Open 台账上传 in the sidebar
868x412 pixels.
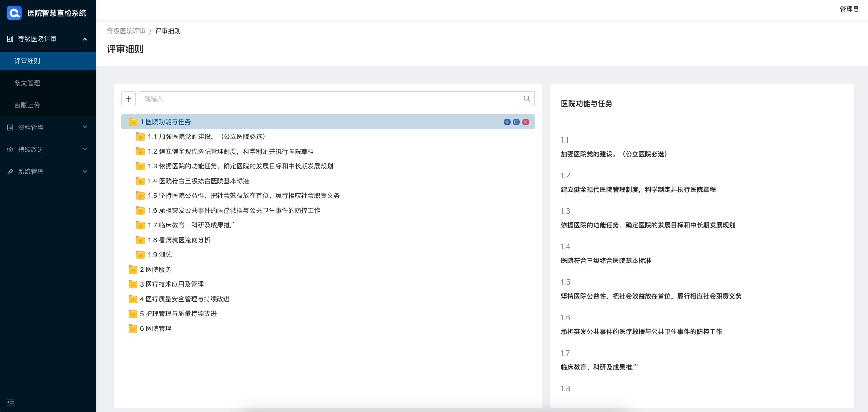[27, 105]
